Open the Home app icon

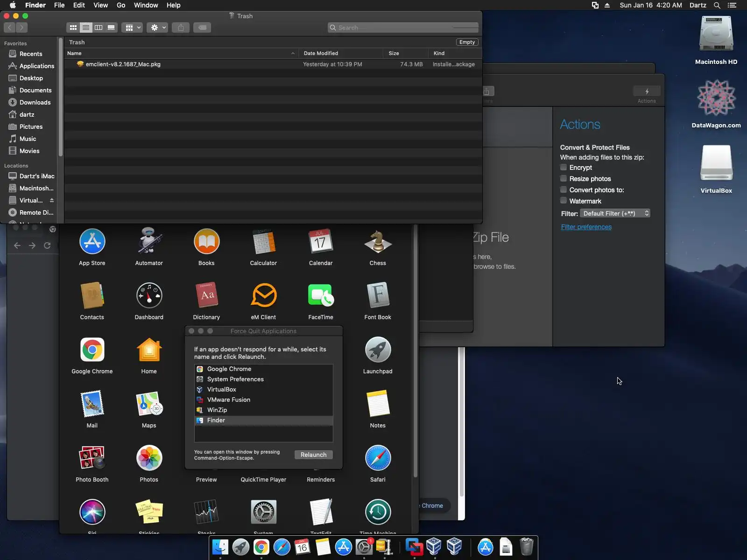pyautogui.click(x=149, y=350)
